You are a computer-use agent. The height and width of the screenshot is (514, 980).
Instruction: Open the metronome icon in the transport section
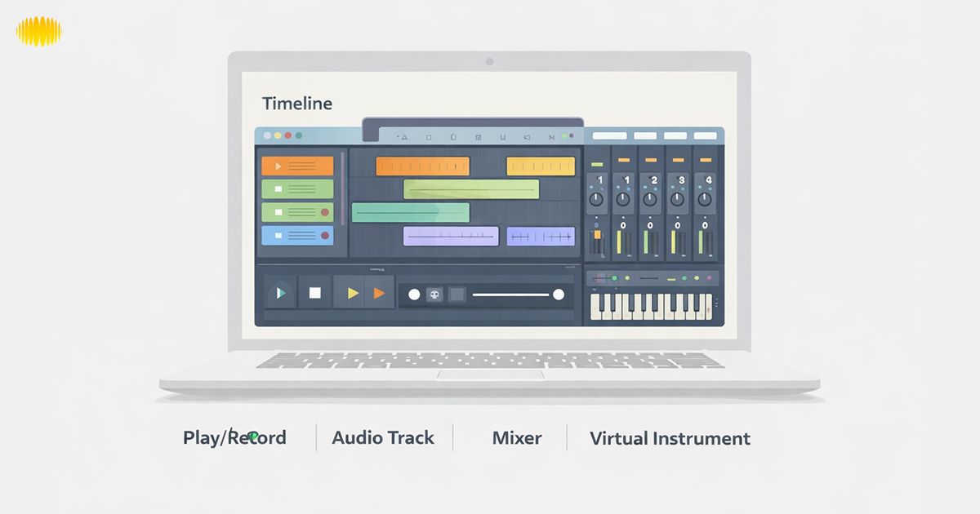tap(434, 295)
